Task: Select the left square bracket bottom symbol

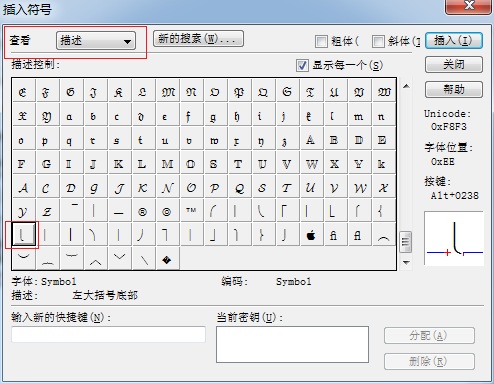Action: (335, 212)
